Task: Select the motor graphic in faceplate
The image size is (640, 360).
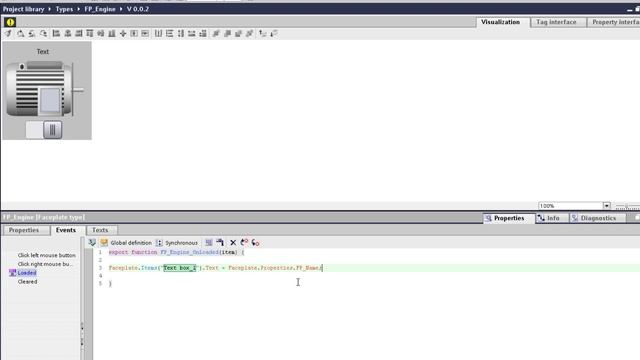Action: [44, 89]
